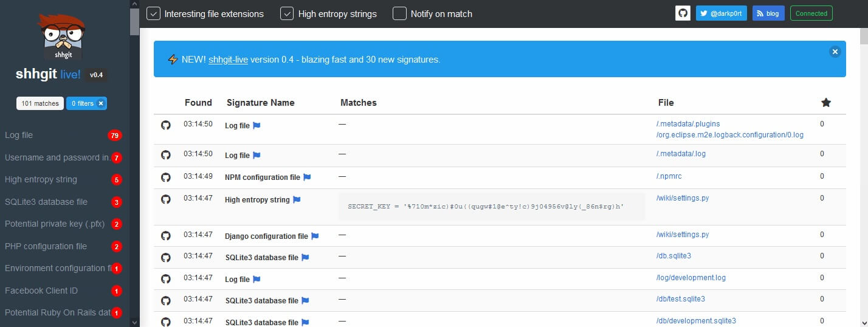Click the Signature Name column header
868x327 pixels.
[x=260, y=103]
